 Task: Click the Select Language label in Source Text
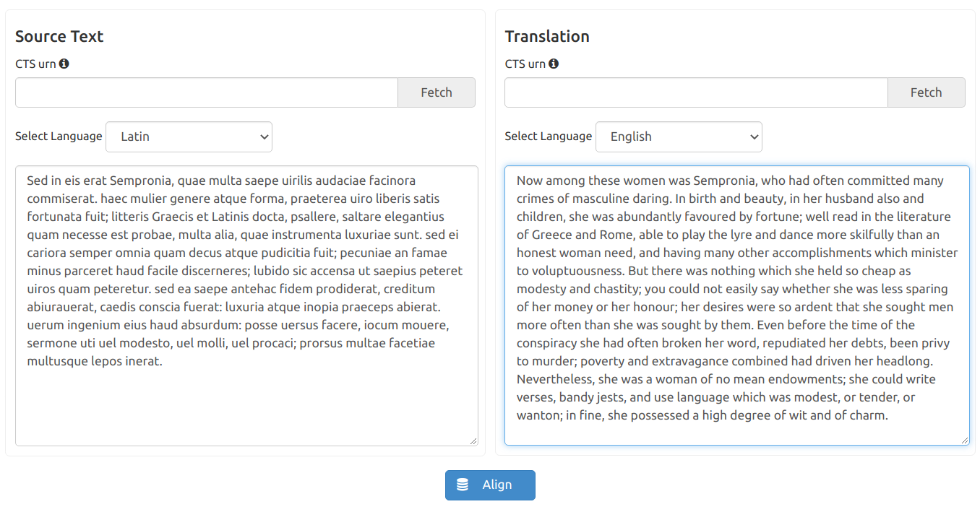click(59, 136)
